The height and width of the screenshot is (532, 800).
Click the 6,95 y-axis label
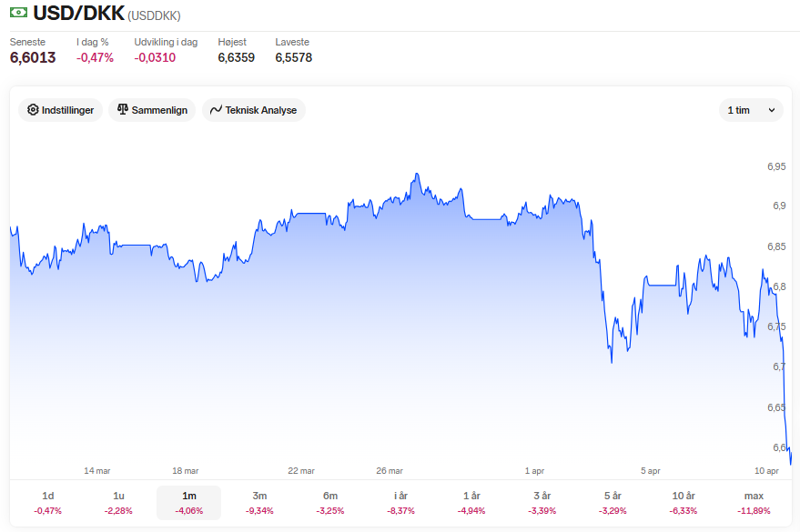pyautogui.click(x=776, y=166)
